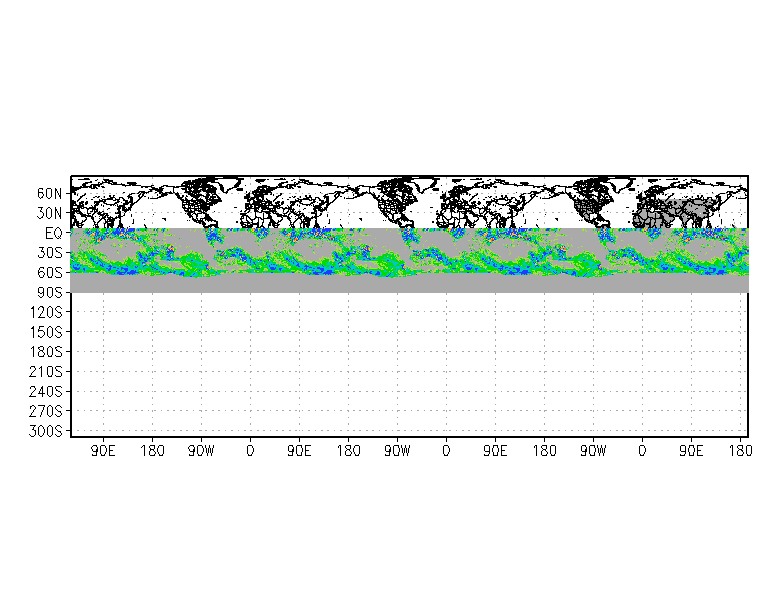784x612 pixels.
Task: Select the 180S axis label
Action: tap(46, 352)
